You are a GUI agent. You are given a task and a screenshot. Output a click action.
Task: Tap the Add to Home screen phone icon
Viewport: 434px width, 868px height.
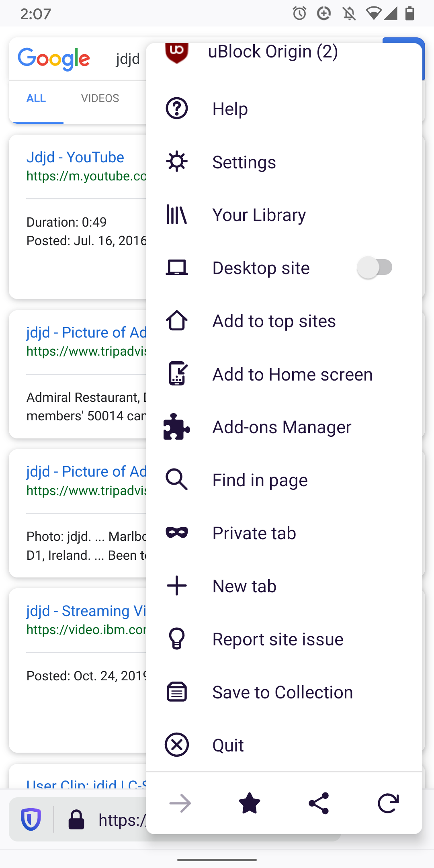[178, 373]
